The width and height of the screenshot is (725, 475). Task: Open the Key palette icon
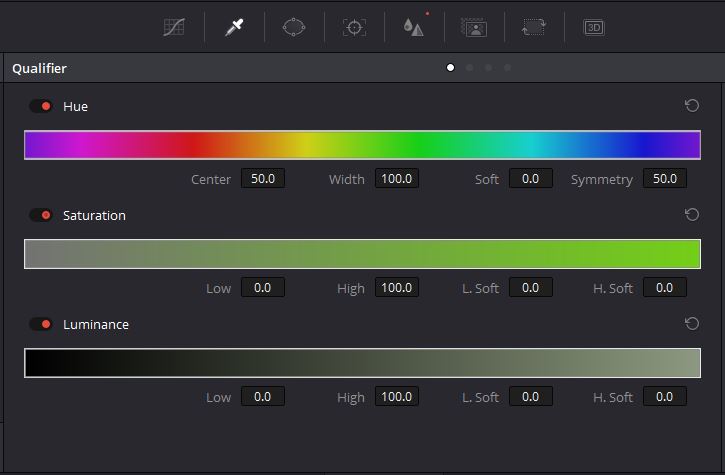pos(474,27)
